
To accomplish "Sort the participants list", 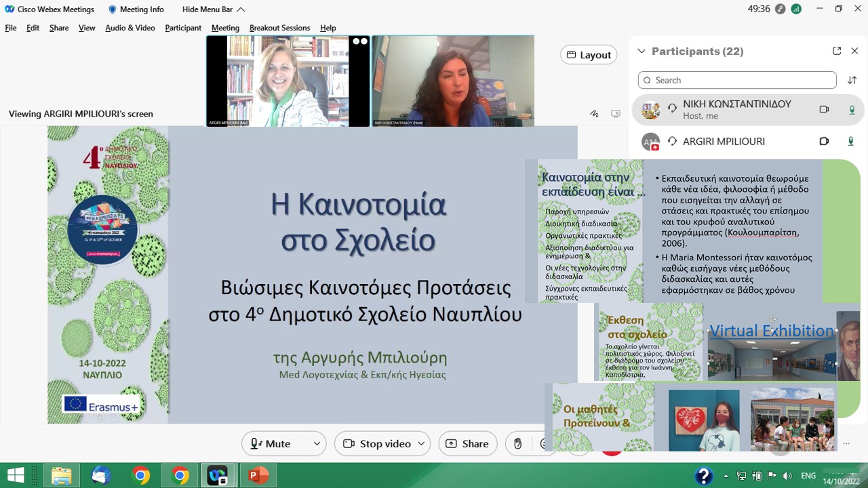I will pyautogui.click(x=852, y=80).
